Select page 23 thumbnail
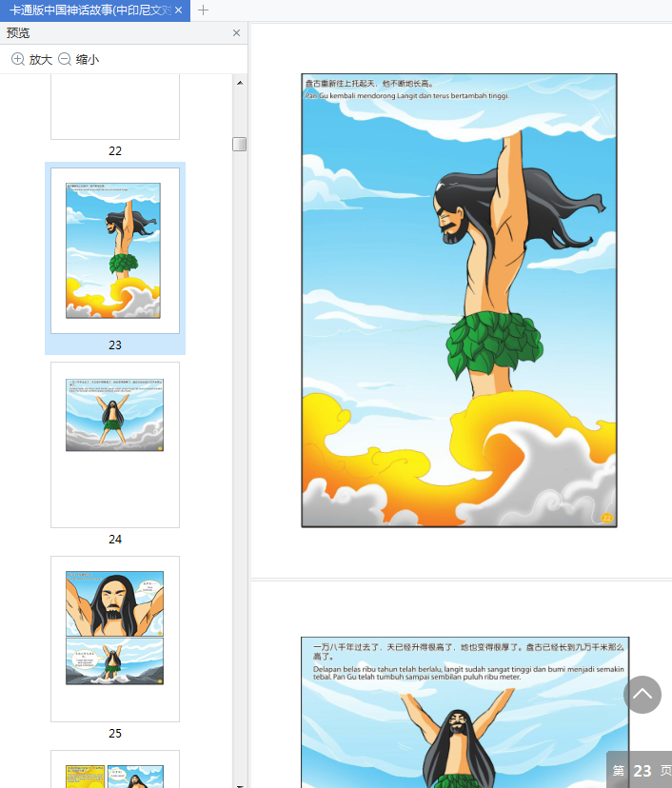This screenshot has width=672, height=788. [x=115, y=250]
